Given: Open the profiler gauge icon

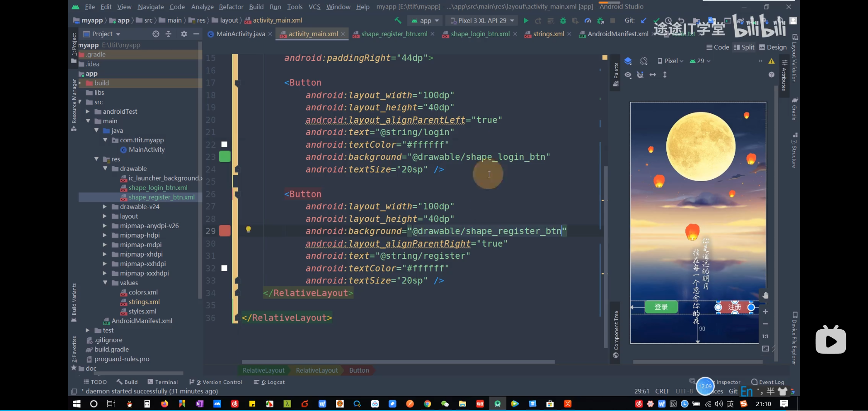Looking at the screenshot, I should click(x=588, y=21).
